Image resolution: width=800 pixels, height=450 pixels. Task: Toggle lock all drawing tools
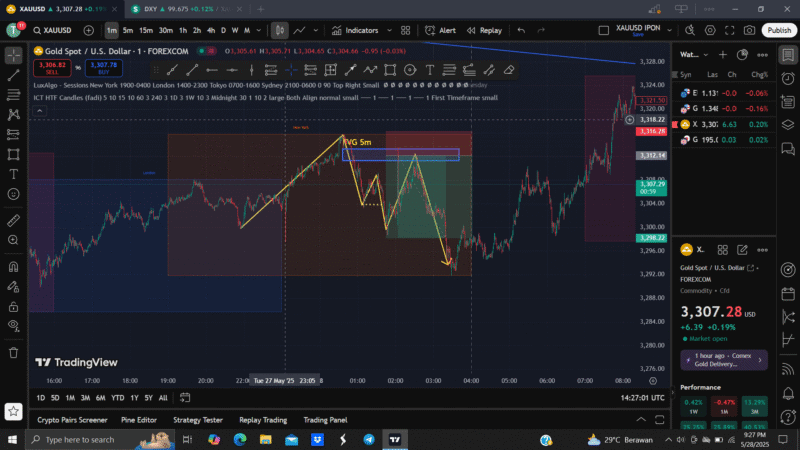tap(14, 308)
